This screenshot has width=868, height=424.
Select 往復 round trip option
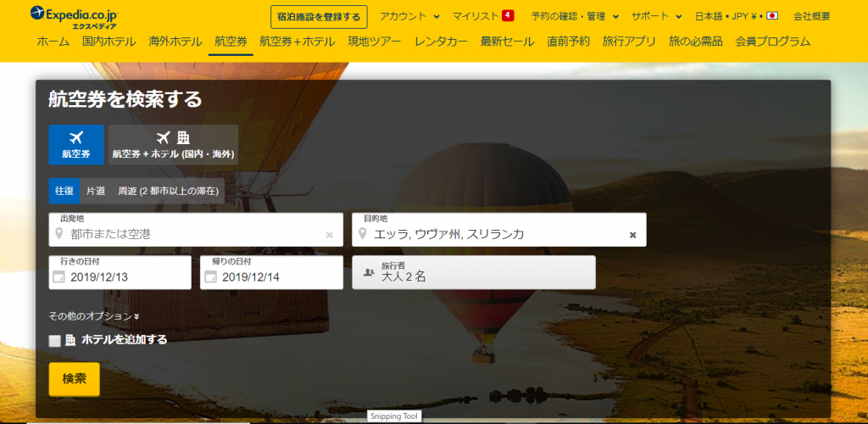click(64, 191)
